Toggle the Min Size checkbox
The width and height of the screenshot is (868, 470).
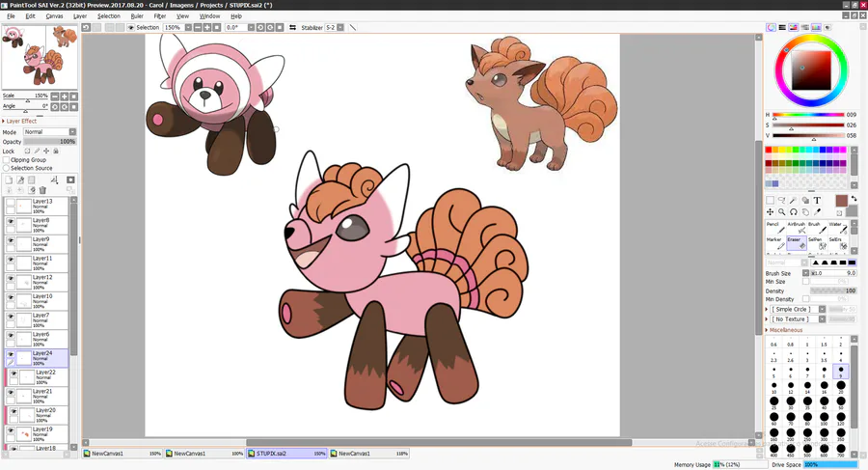(x=806, y=282)
